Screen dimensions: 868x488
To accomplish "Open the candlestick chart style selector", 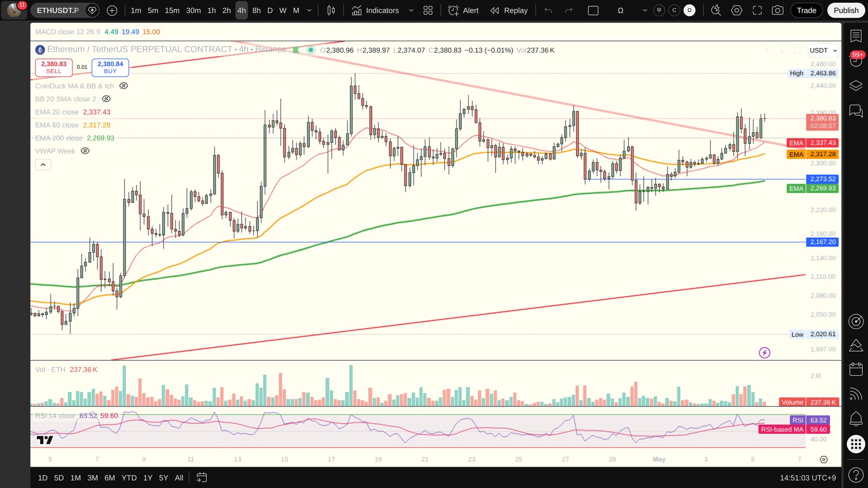I will point(331,10).
